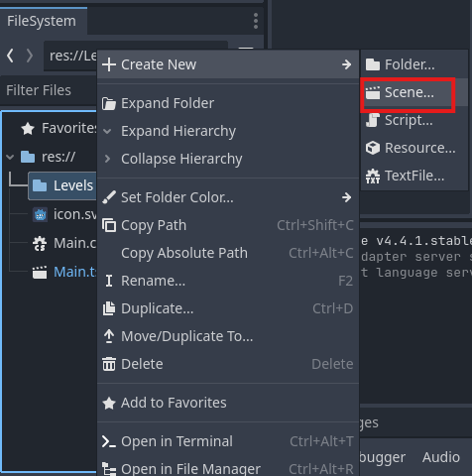Click the Open in Terminal prompt icon
This screenshot has height=476, width=472.
(x=109, y=441)
